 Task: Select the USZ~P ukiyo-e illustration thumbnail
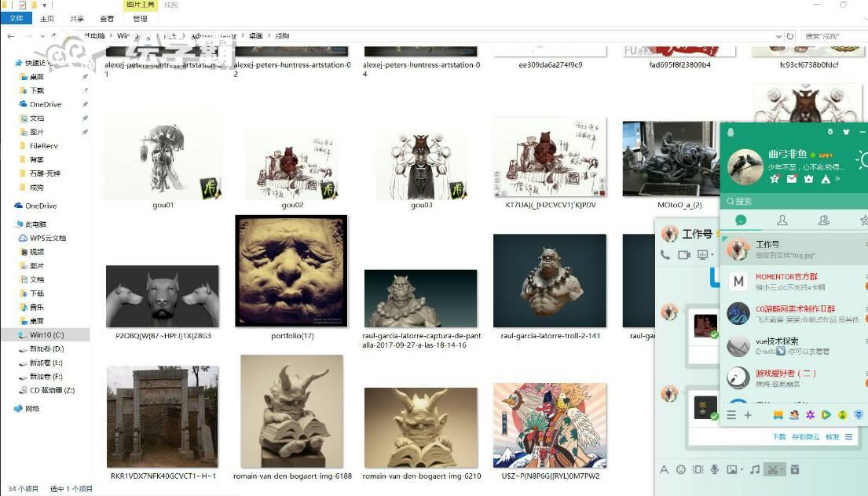click(550, 425)
